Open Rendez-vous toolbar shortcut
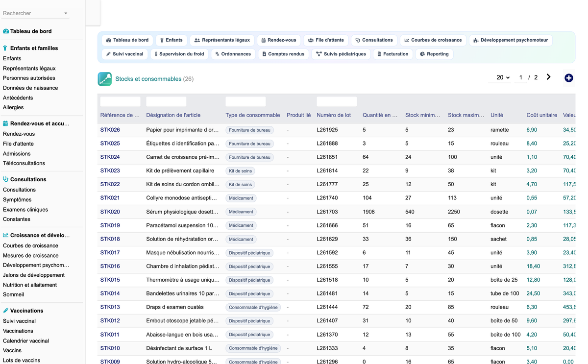The height and width of the screenshot is (364, 588). click(x=279, y=40)
